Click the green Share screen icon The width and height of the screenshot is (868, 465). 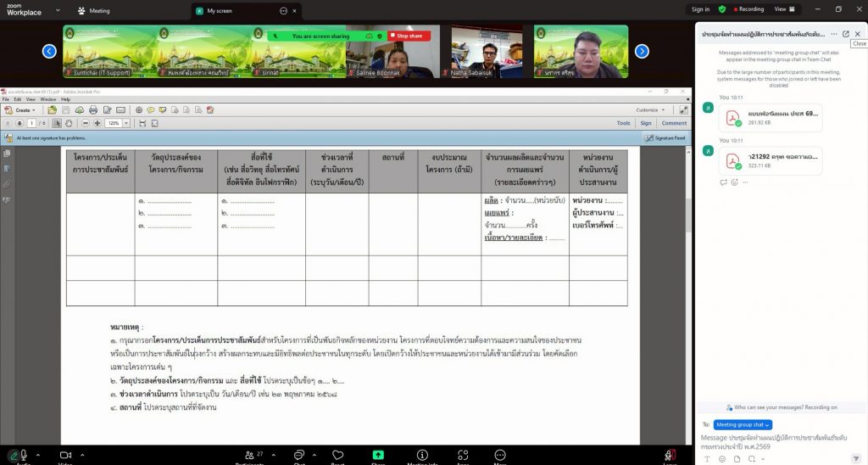point(378,456)
